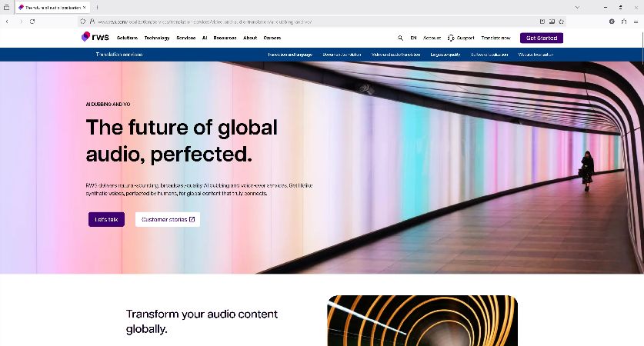This screenshot has height=346, width=644.
Task: Open Firefox View from the tab strip icon
Action: 6,8
